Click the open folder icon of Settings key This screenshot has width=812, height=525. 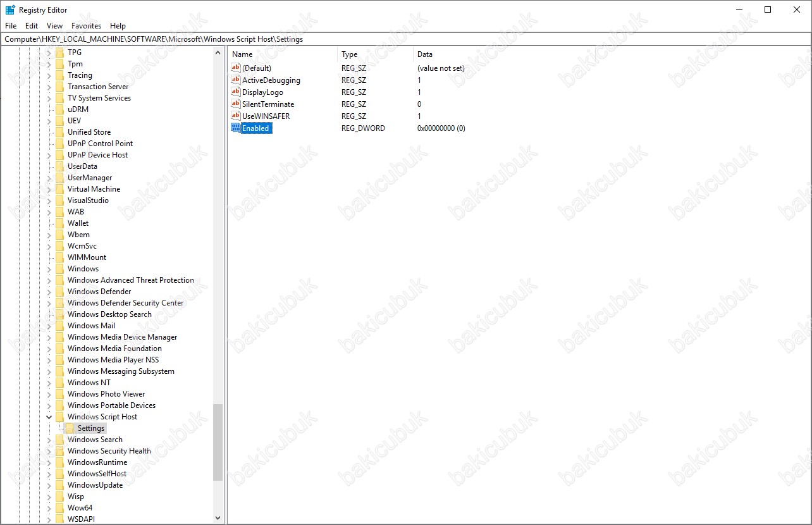pyautogui.click(x=70, y=428)
